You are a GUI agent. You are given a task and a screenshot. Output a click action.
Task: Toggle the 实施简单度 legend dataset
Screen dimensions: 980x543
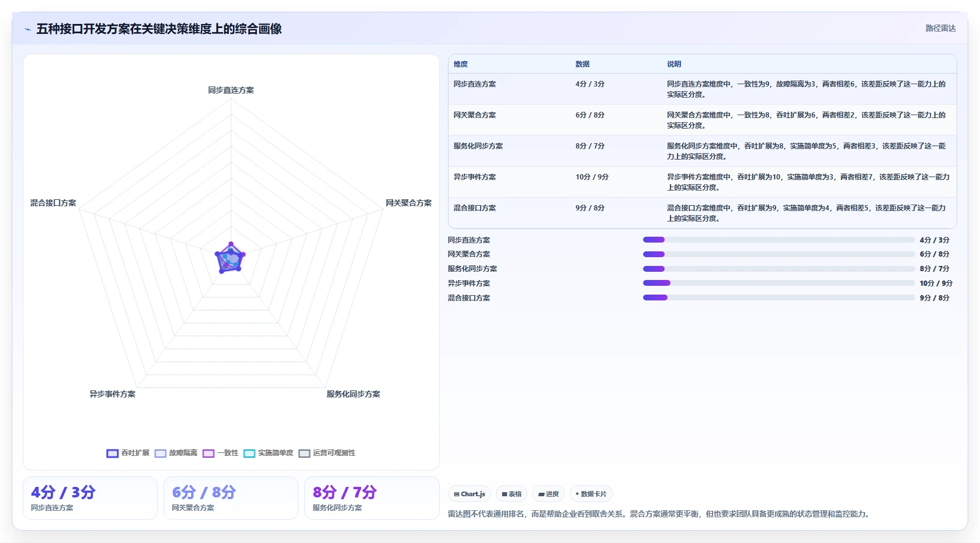[x=268, y=453]
